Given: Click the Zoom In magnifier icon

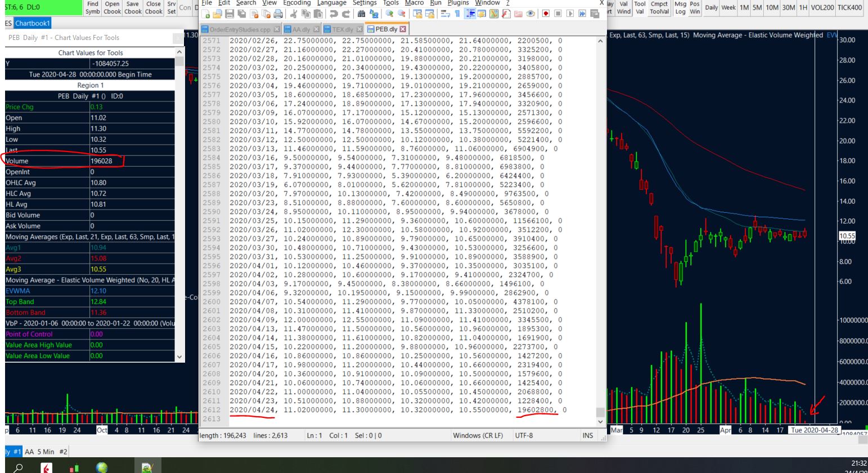Looking at the screenshot, I should click(389, 14).
